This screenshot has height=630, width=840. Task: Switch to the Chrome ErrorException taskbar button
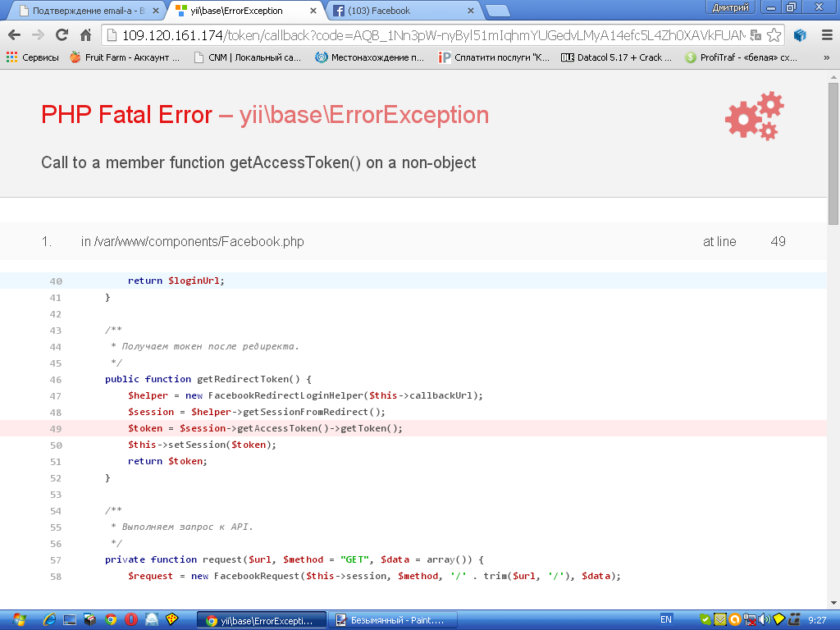point(262,620)
